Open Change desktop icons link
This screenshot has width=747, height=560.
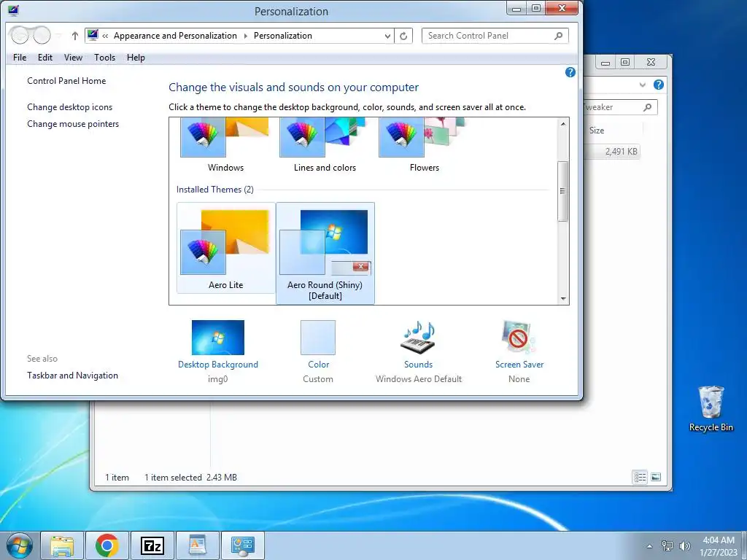69,107
